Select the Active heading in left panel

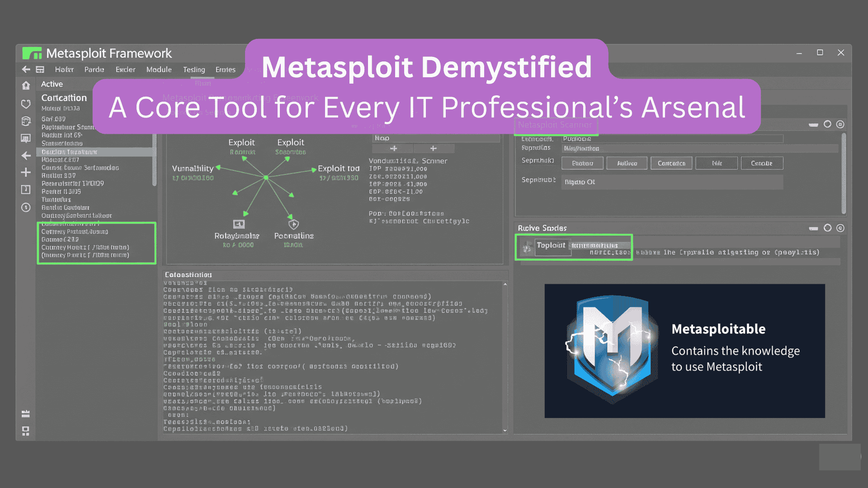52,84
